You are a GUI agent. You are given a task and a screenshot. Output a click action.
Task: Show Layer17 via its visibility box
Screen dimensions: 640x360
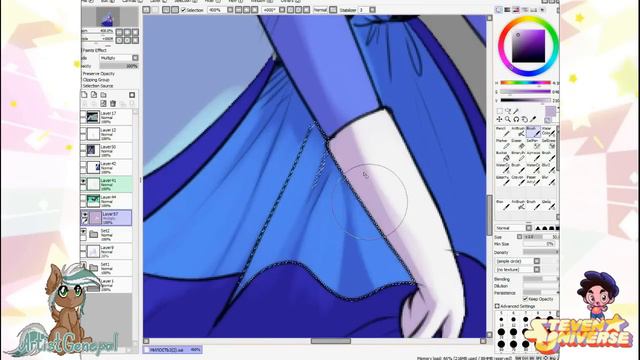point(84,114)
